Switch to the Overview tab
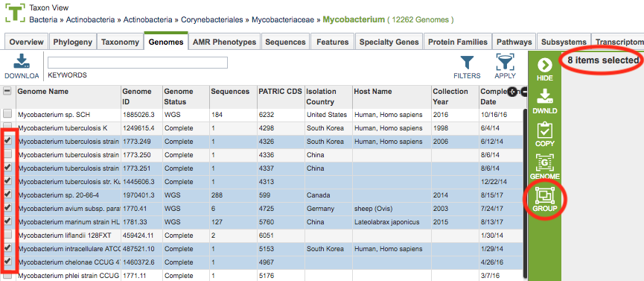 pyautogui.click(x=26, y=42)
